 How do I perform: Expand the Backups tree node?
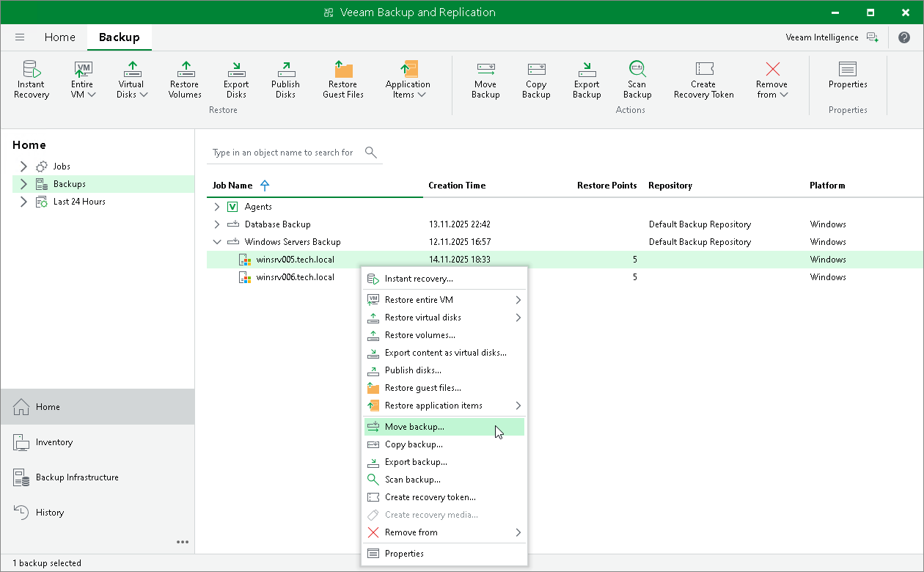(x=23, y=184)
